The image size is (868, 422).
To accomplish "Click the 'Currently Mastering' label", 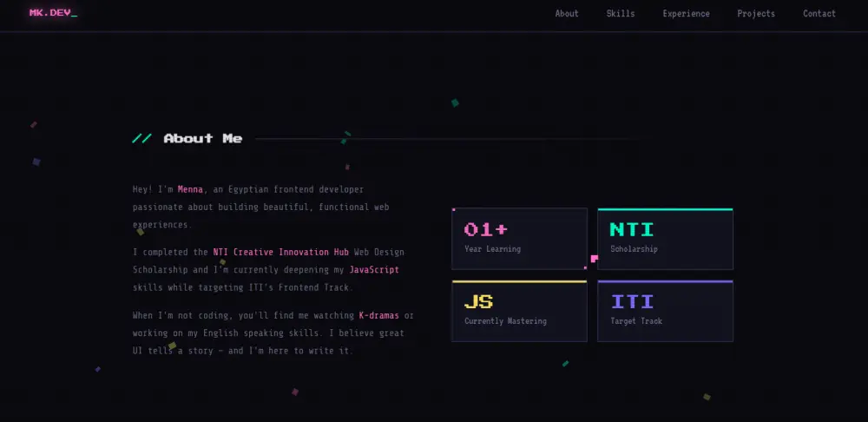I will tap(505, 320).
